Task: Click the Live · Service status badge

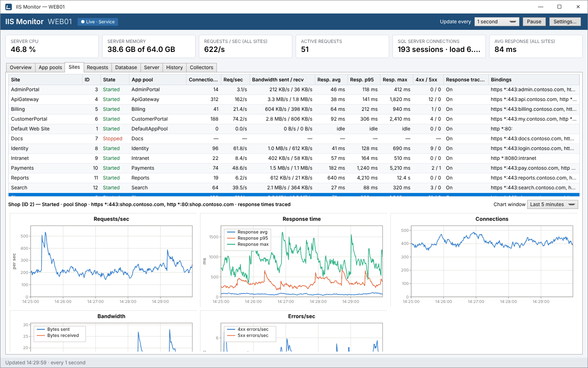Action: coord(98,22)
